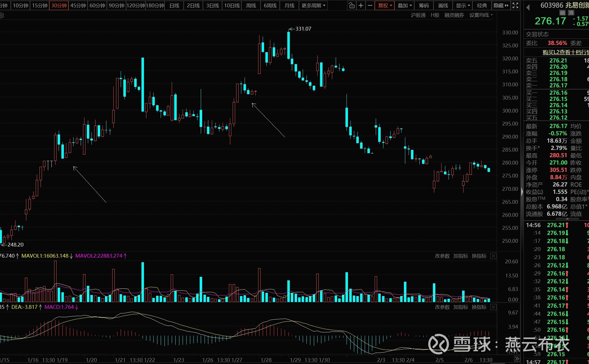The height and width of the screenshot is (364, 589).
Task: Click the bottom scroll-right double arrow icon
Action: (x=517, y=359)
